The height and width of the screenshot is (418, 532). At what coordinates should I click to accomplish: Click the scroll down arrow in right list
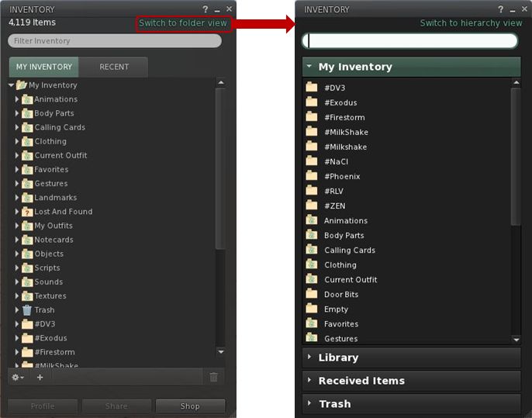pyautogui.click(x=516, y=340)
